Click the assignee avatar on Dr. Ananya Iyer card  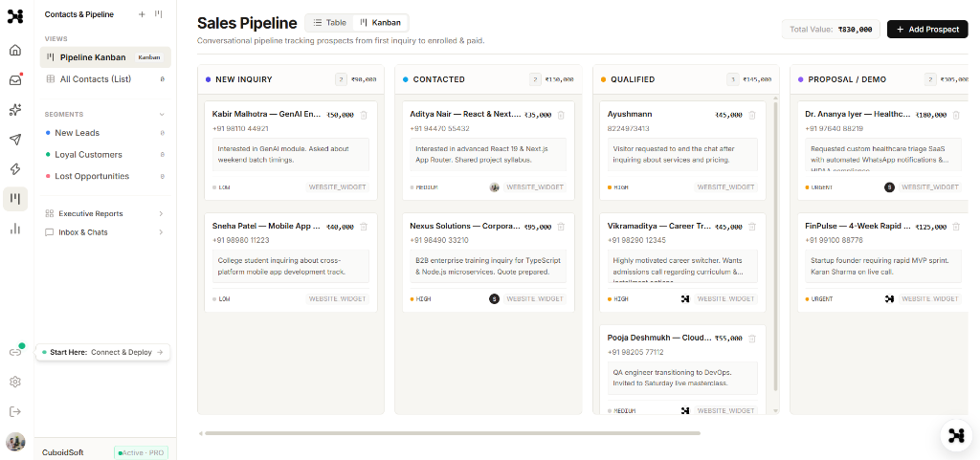(889, 187)
